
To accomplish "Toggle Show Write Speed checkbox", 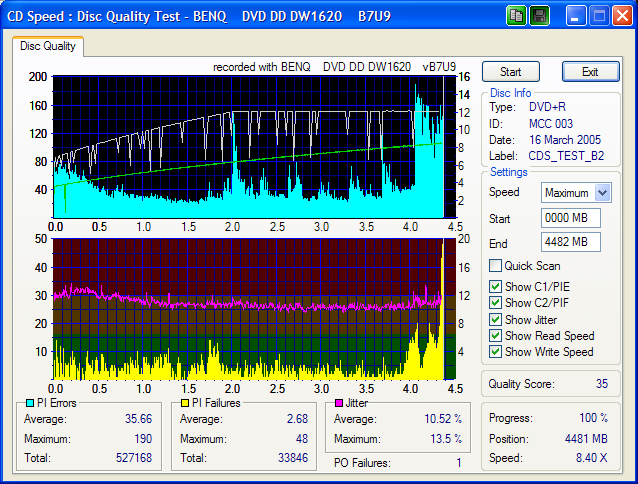I will [x=496, y=352].
